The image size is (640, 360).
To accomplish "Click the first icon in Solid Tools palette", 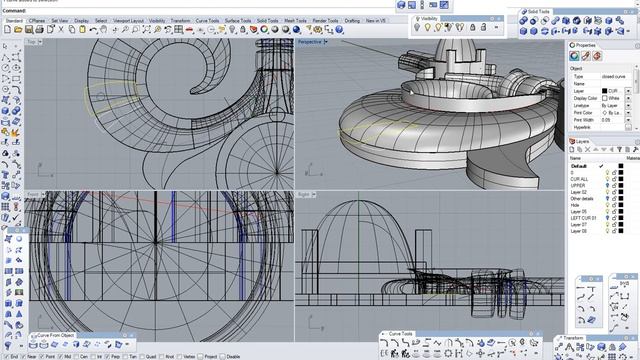I will pos(523,20).
